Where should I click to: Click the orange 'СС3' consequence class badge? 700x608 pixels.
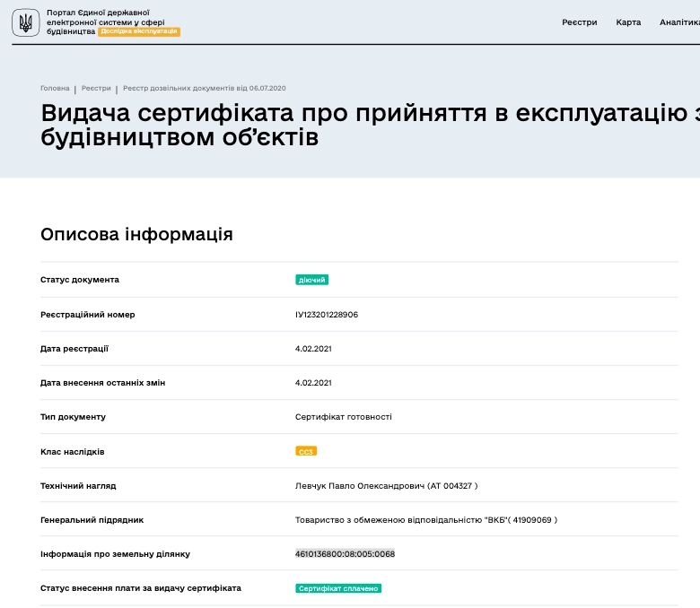(x=306, y=451)
